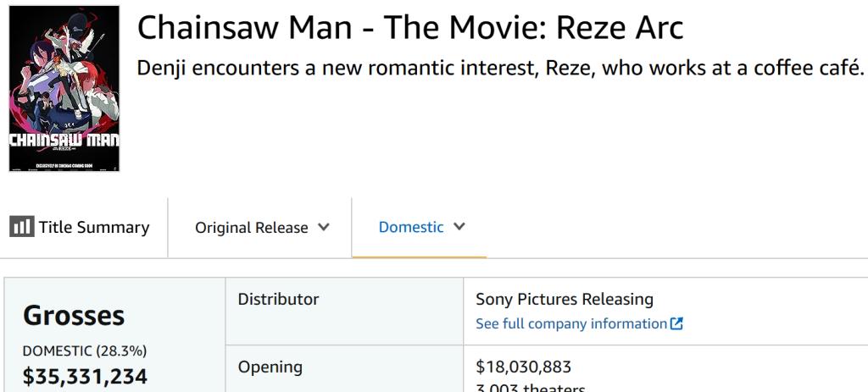
Task: Click the Sony Pictures Releasing distributor name
Action: (x=565, y=299)
